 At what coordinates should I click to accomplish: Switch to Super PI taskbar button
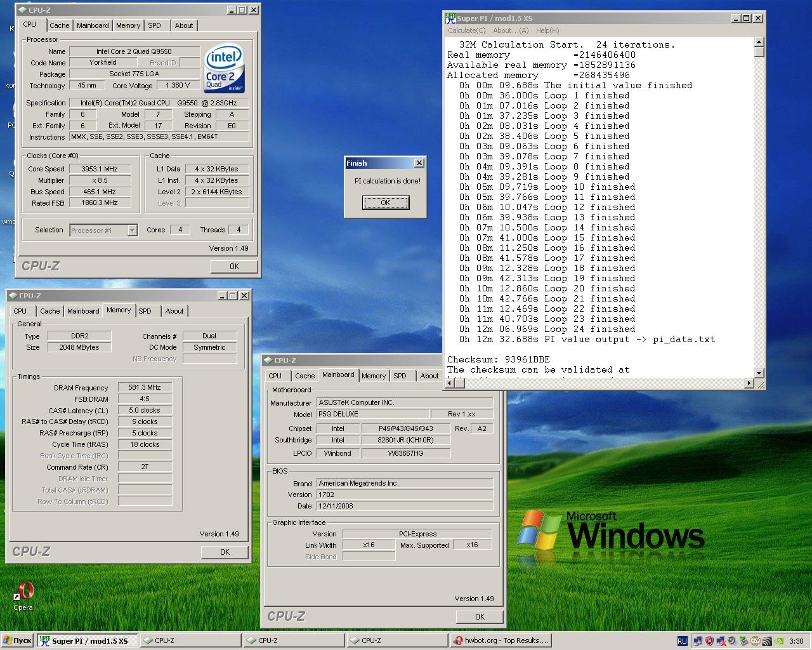coord(87,640)
